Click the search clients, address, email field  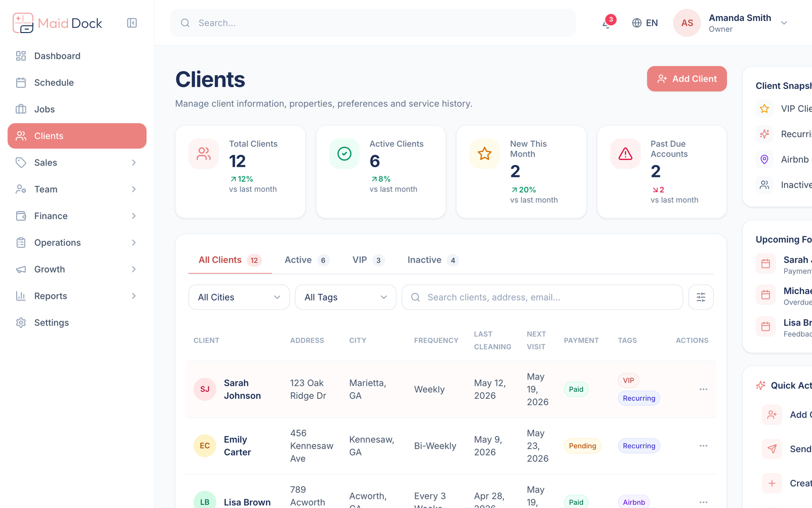tap(542, 297)
